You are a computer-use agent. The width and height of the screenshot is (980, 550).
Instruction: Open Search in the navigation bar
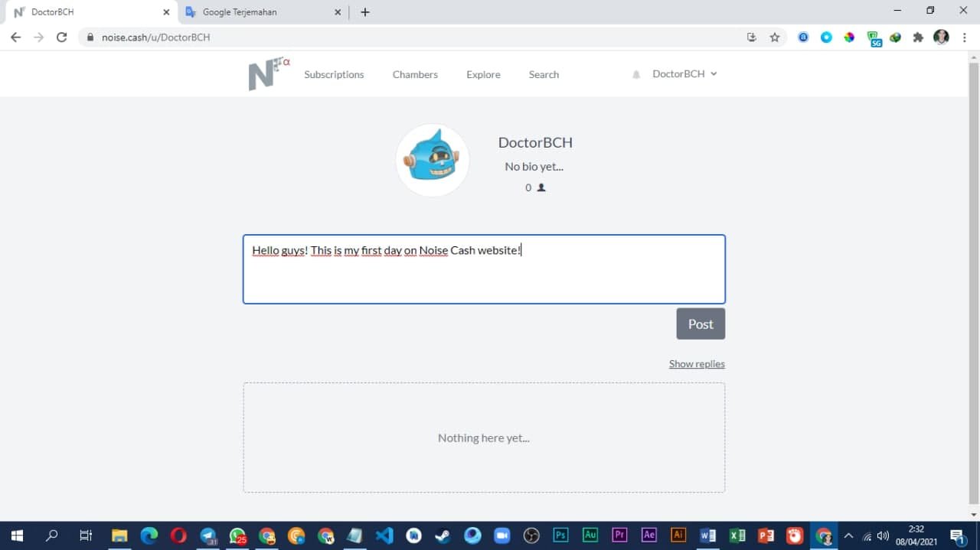click(x=544, y=74)
